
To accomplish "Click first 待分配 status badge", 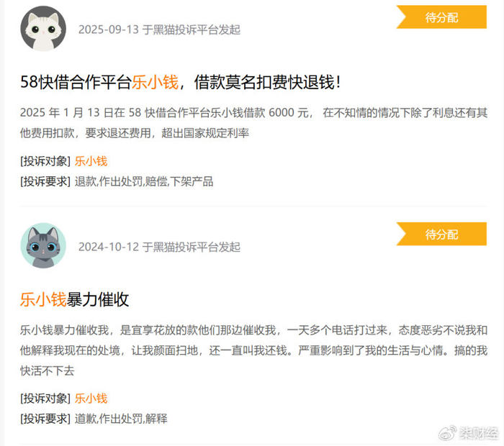I will (441, 17).
